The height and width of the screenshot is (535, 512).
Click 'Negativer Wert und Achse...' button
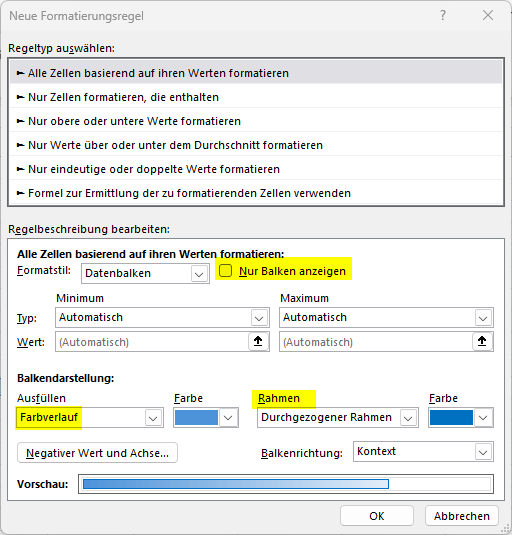(x=97, y=453)
